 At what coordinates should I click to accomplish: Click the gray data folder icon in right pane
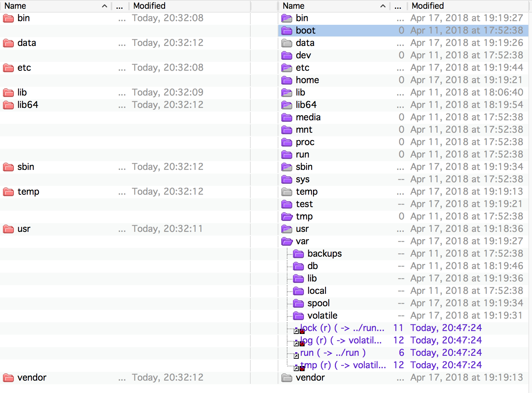287,43
